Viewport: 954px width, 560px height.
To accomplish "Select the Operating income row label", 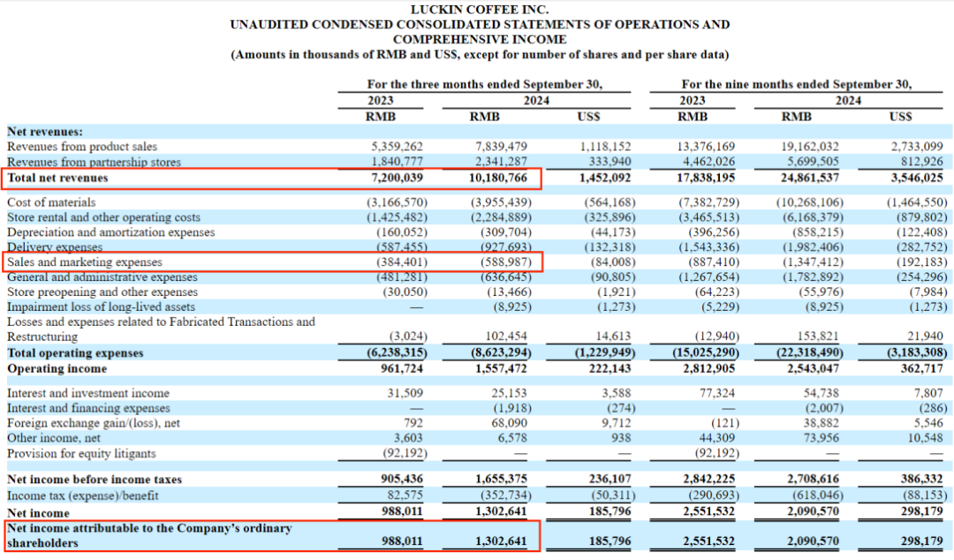I will pos(57,369).
